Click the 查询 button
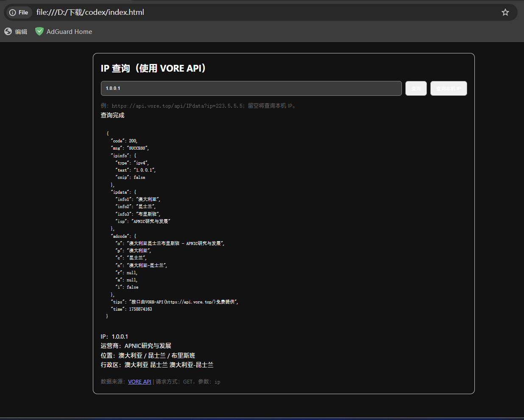Image resolution: width=524 pixels, height=420 pixels. (416, 88)
